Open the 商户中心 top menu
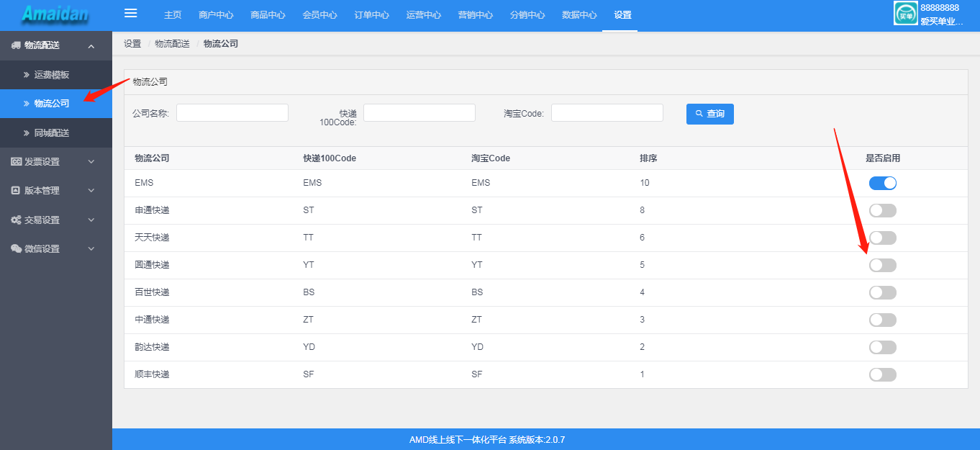980x450 pixels. click(x=216, y=15)
